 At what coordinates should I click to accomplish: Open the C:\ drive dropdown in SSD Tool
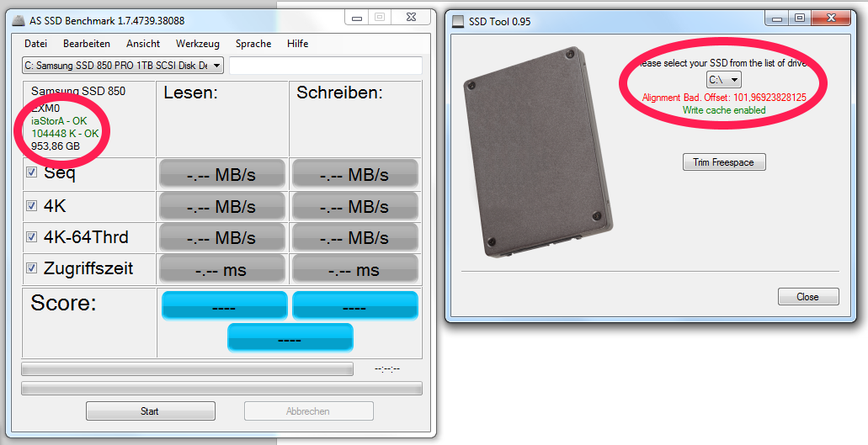click(x=723, y=80)
